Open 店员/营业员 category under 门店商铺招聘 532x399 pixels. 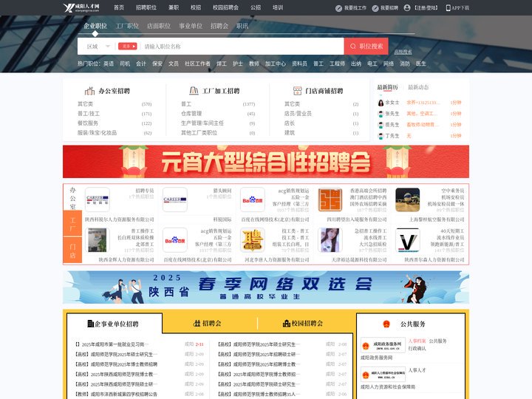point(298,114)
